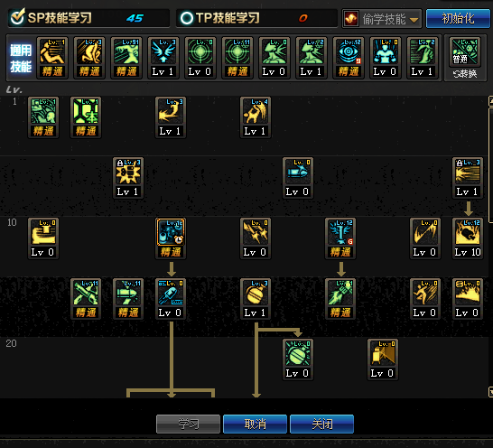Select the winged skill icon with Lv 1
Image resolution: width=493 pixels, height=448 pixels.
[x=163, y=58]
